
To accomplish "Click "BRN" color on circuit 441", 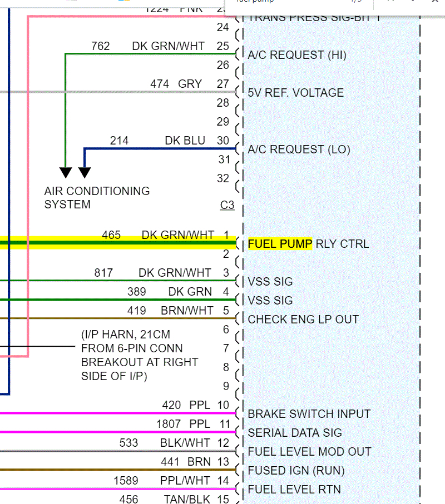I will pyautogui.click(x=199, y=462).
